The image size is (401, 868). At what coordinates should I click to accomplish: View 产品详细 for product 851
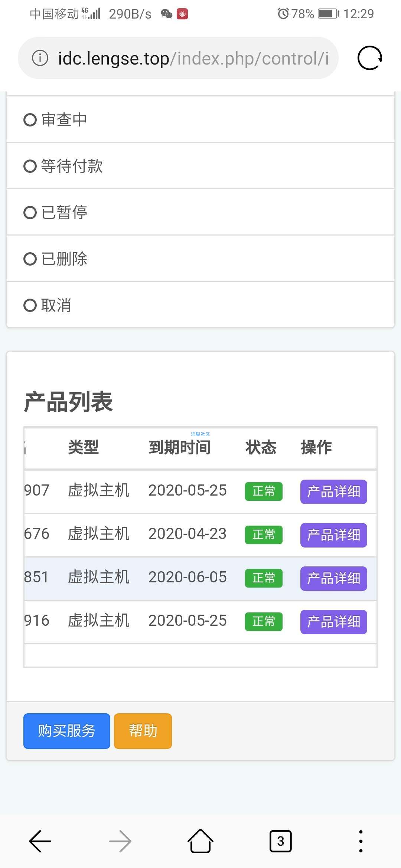(x=333, y=579)
